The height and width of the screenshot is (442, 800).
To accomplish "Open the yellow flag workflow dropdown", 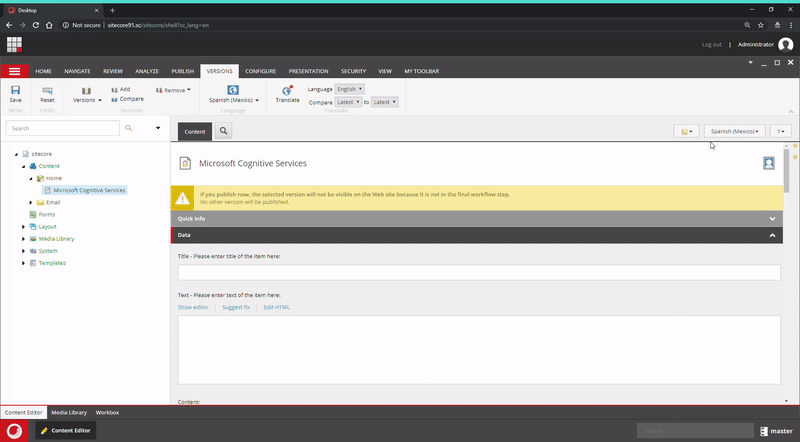I will point(687,131).
